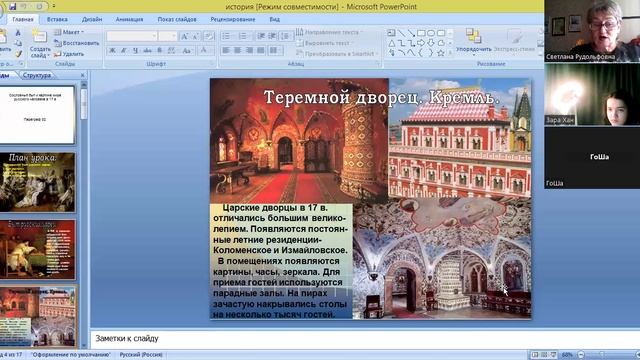
Task: Select the first title slide thumbnail
Action: 37,115
